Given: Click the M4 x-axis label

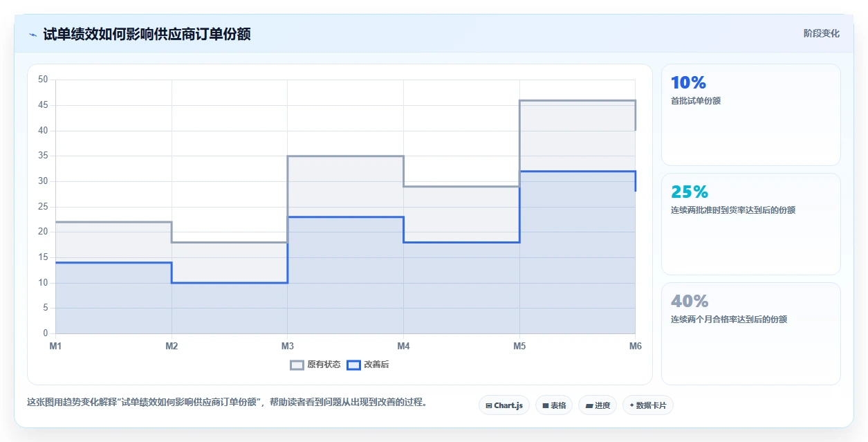Looking at the screenshot, I should [x=403, y=346].
